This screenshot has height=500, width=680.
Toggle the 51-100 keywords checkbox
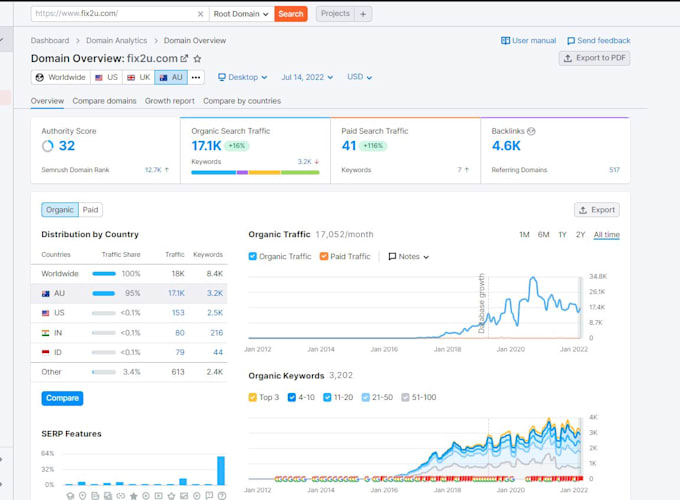coord(405,397)
